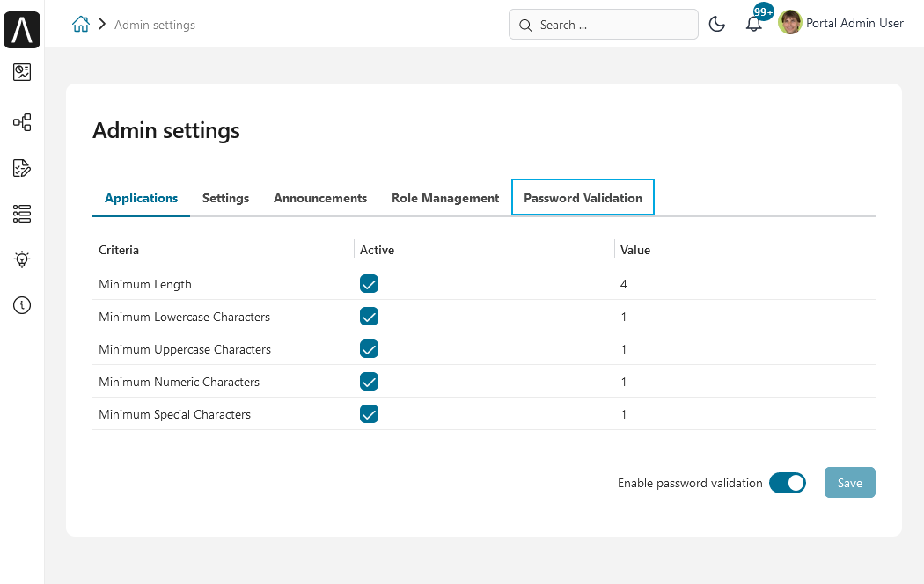Open the lightbulb ideas sidebar icon

22,259
